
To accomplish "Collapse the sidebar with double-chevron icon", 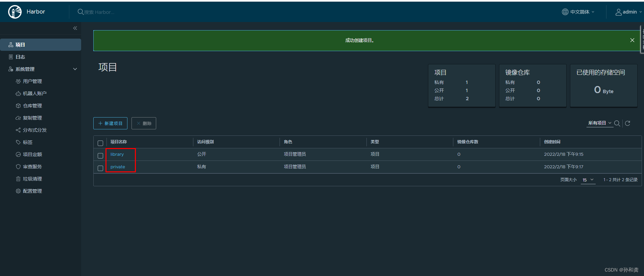I will 75,28.
